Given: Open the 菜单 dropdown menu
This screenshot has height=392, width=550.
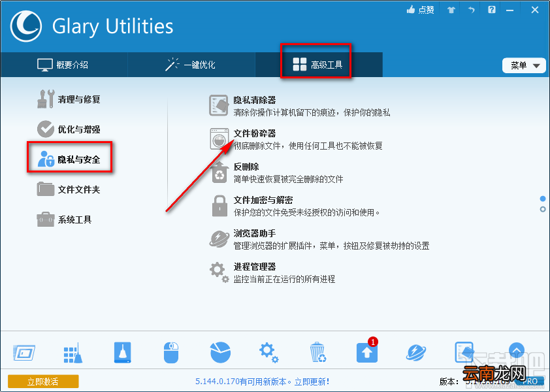Looking at the screenshot, I should pyautogui.click(x=524, y=65).
